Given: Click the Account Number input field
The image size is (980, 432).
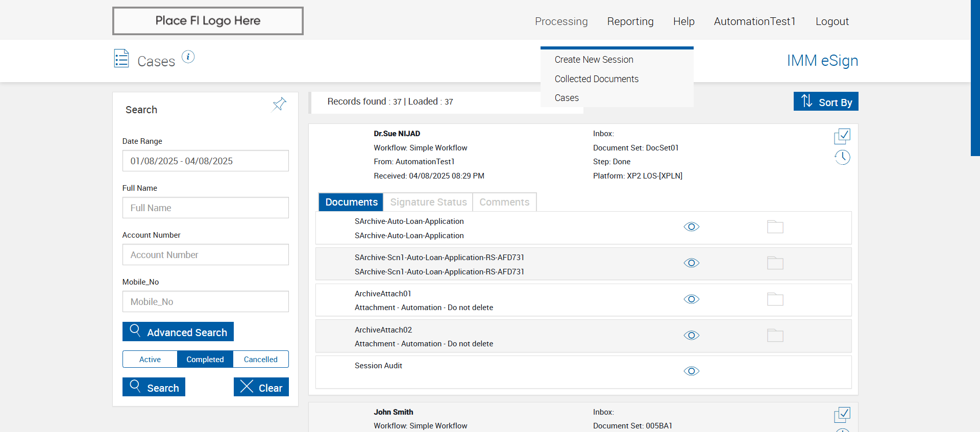Looking at the screenshot, I should click(x=205, y=255).
